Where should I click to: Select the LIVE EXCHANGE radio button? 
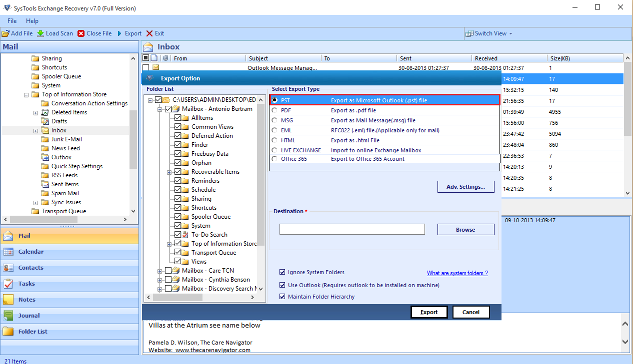(274, 150)
